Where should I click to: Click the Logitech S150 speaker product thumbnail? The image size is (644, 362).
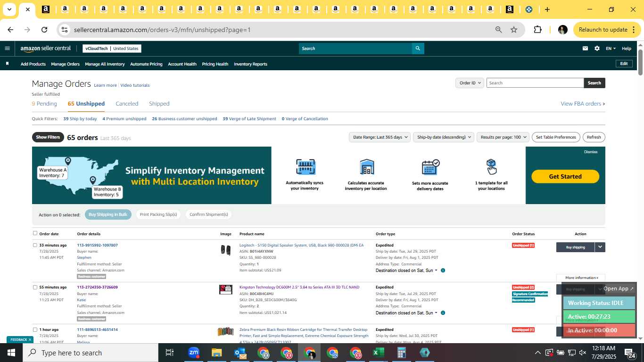226,250
